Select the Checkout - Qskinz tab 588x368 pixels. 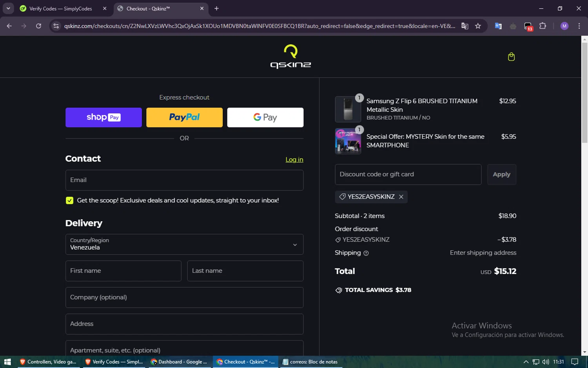[x=160, y=9]
